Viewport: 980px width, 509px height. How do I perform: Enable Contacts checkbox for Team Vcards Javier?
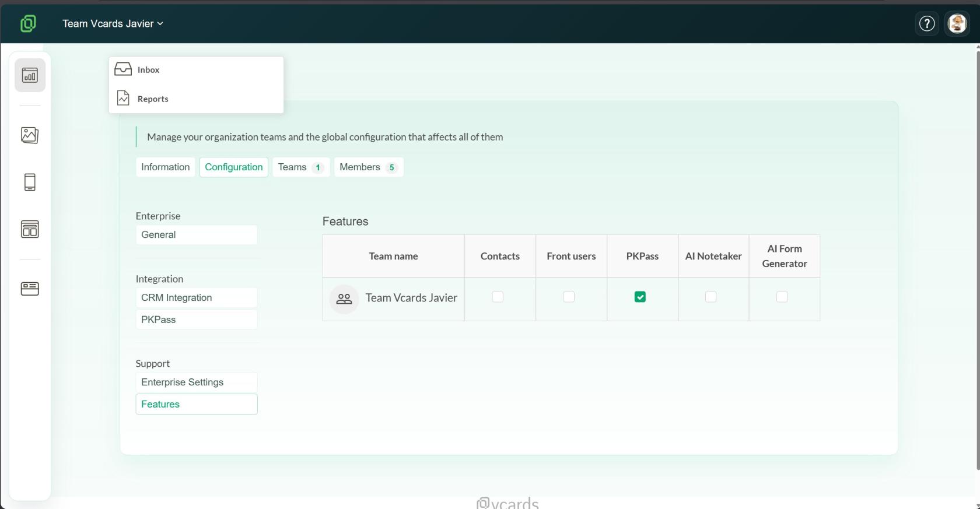point(498,297)
